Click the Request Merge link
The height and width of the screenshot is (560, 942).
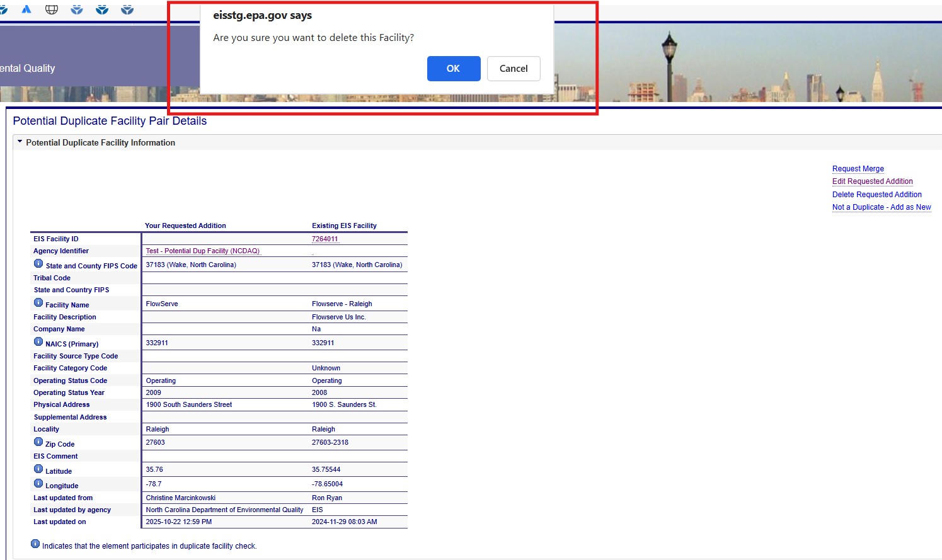click(x=858, y=169)
